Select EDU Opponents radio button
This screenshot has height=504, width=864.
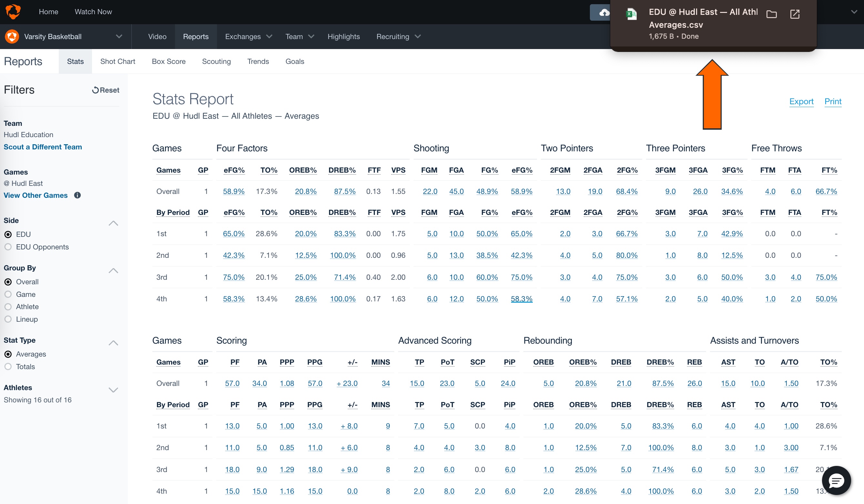tap(8, 247)
